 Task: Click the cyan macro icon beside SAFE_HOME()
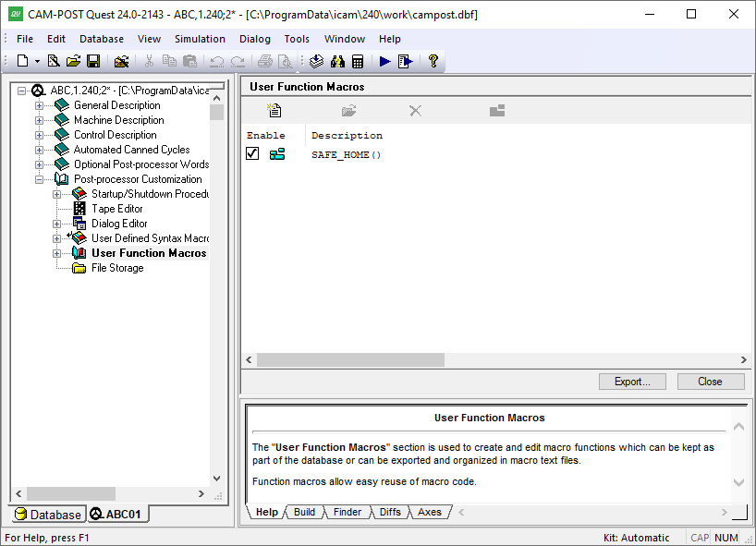click(x=277, y=154)
